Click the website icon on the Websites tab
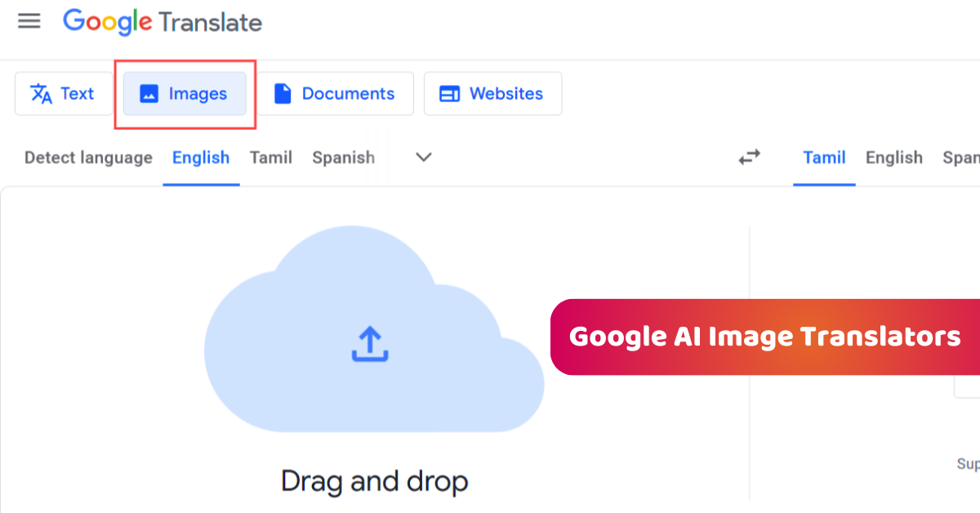Image resolution: width=980 pixels, height=513 pixels. point(448,93)
